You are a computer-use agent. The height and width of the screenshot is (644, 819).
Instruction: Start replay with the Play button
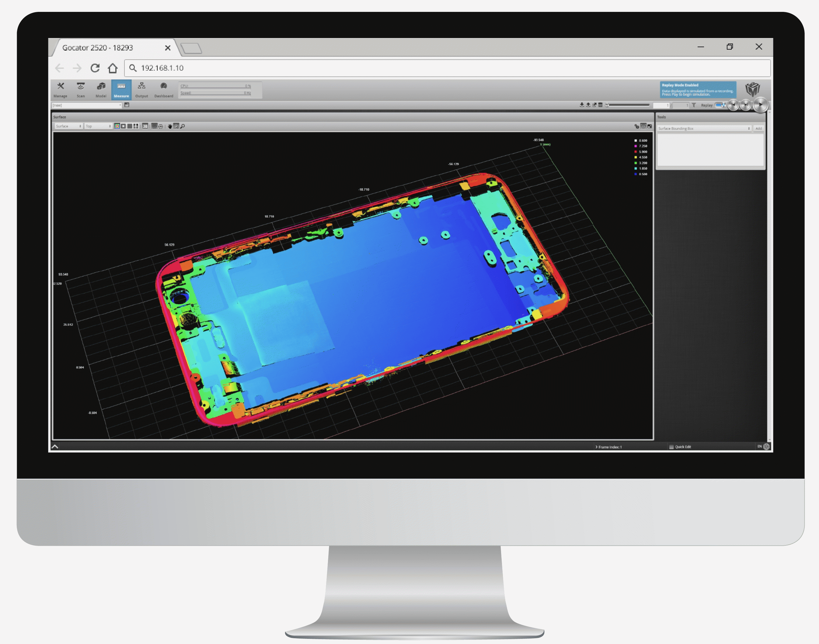pyautogui.click(x=761, y=105)
